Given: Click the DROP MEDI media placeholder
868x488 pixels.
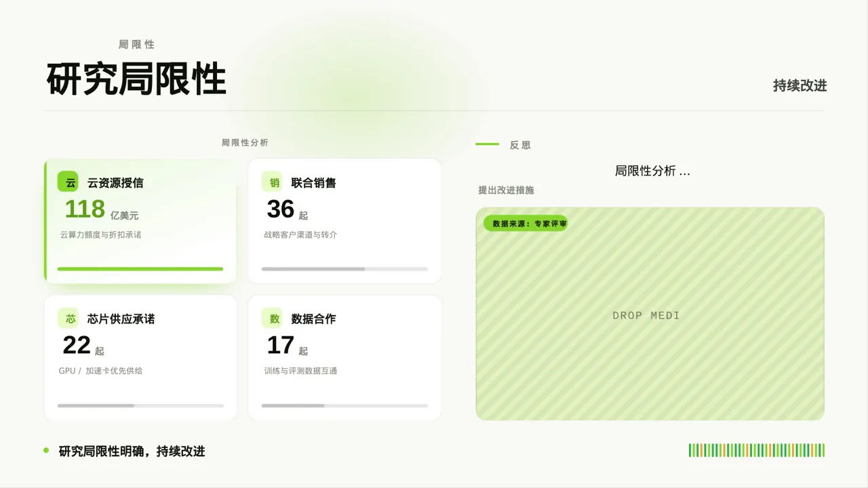Looking at the screenshot, I should 650,314.
